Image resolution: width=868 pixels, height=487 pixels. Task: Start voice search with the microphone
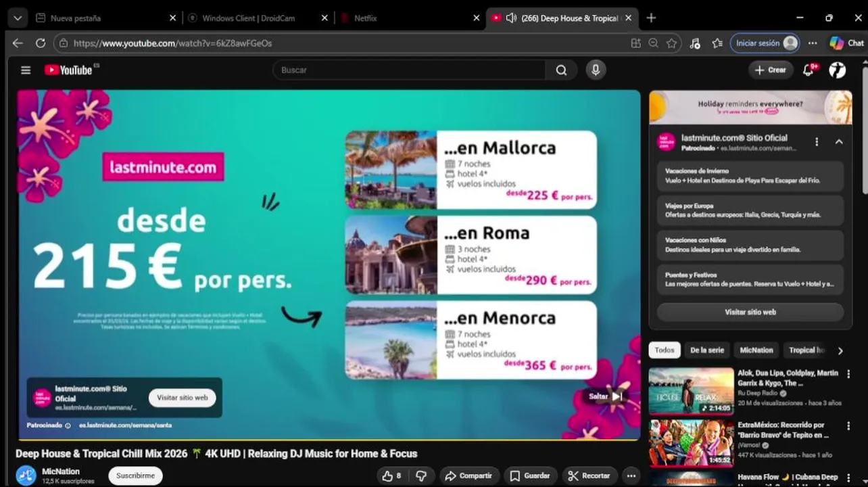596,70
